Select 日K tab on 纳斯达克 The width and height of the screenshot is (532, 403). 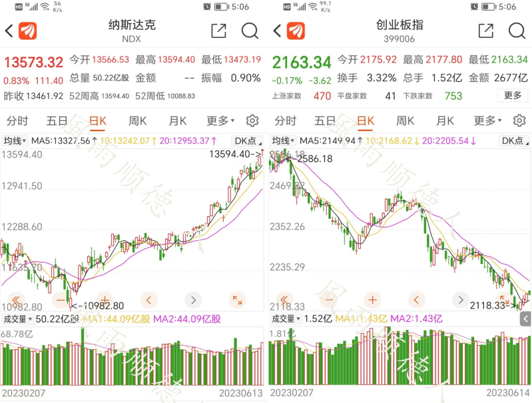(x=98, y=120)
